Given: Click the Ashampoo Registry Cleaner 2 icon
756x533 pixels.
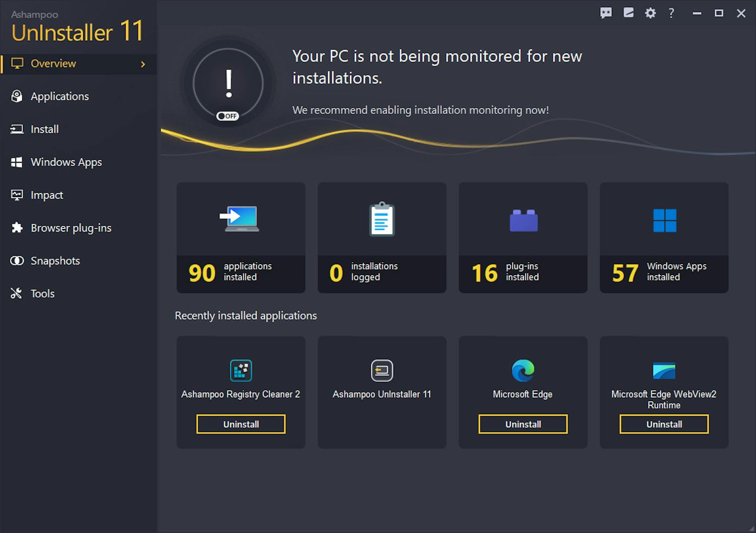Looking at the screenshot, I should (241, 371).
